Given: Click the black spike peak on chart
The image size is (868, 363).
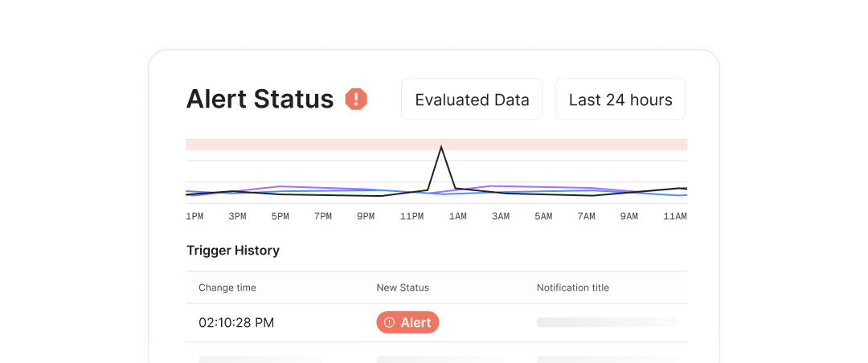Looking at the screenshot, I should click(x=441, y=147).
